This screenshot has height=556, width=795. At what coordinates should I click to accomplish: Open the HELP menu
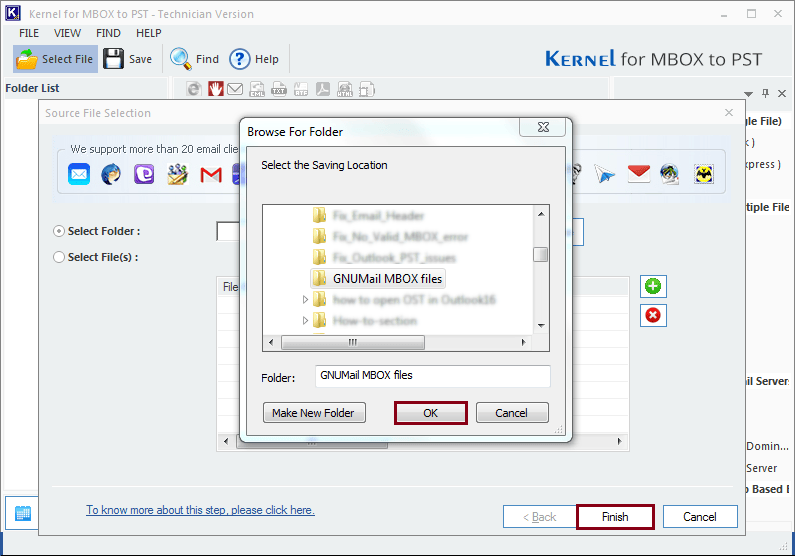(149, 33)
